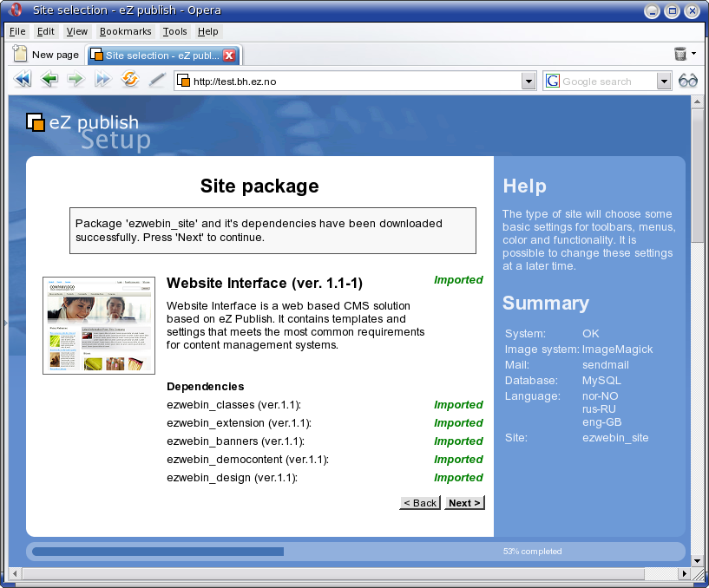Click the setup progress bar
Image resolution: width=709 pixels, height=588 pixels.
pos(356,552)
